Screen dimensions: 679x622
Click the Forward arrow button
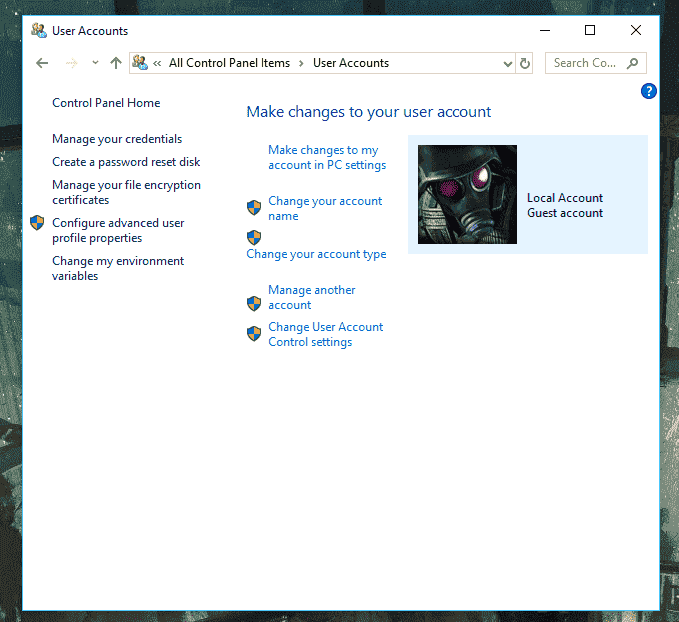tap(71, 64)
